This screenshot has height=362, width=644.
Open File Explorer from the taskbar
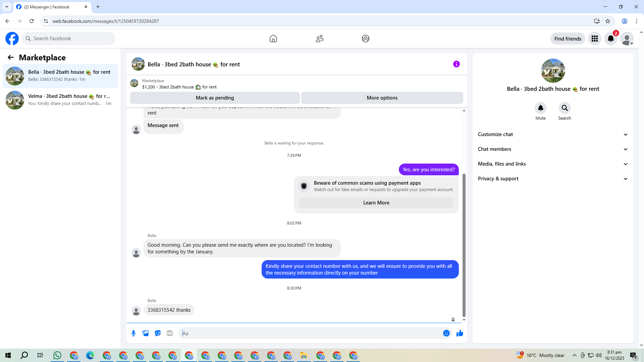[304, 355]
